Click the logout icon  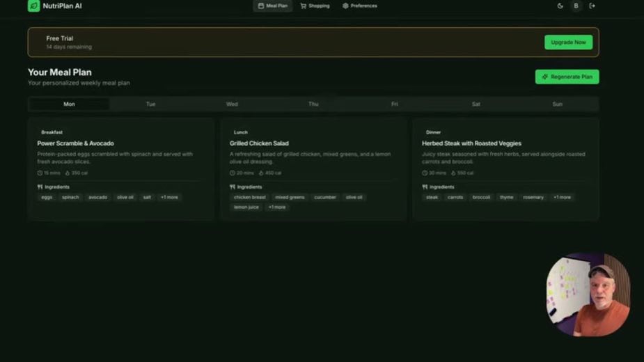592,6
